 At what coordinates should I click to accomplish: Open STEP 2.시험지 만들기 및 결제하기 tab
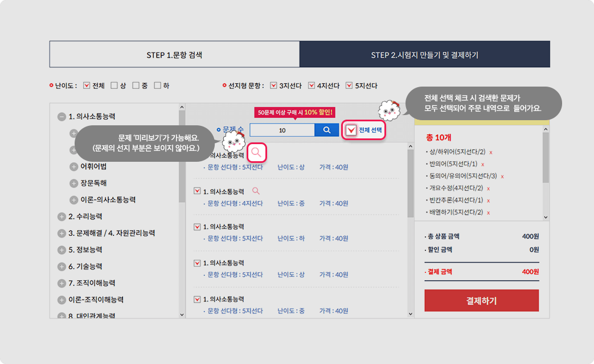(x=425, y=55)
